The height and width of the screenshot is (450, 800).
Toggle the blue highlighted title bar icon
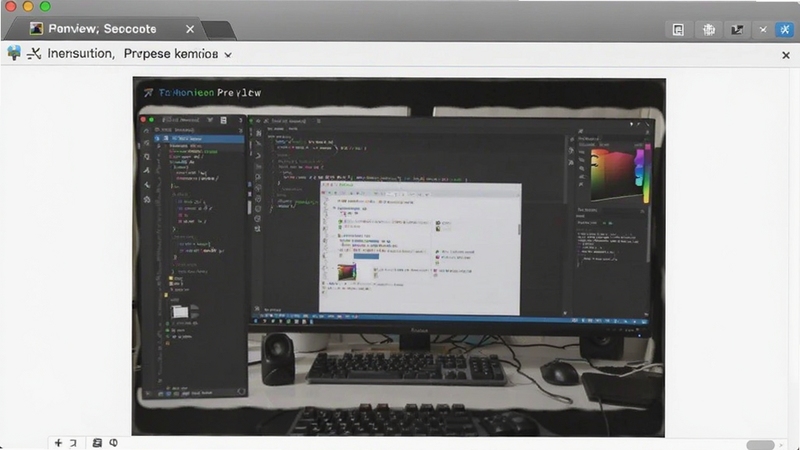785,30
